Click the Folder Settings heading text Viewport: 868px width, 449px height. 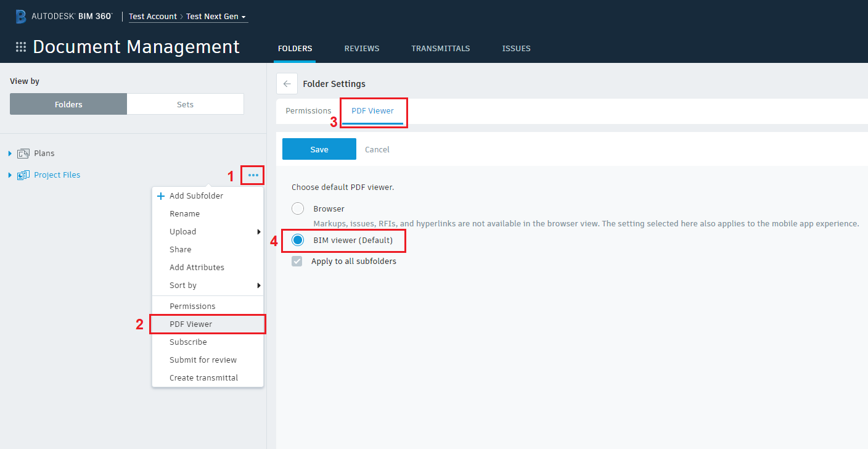[334, 84]
